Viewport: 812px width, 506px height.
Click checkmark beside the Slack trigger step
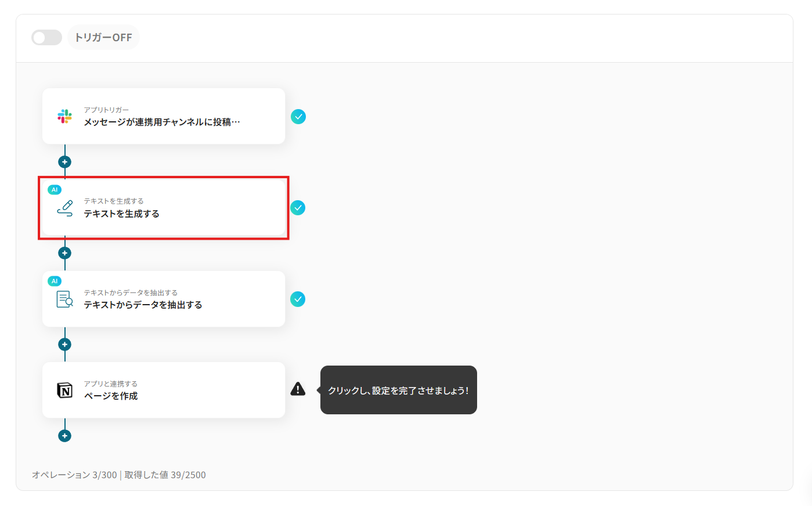click(x=298, y=117)
